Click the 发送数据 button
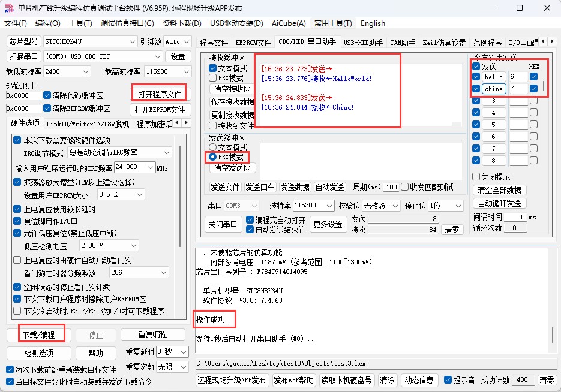561x392 pixels. (x=295, y=187)
